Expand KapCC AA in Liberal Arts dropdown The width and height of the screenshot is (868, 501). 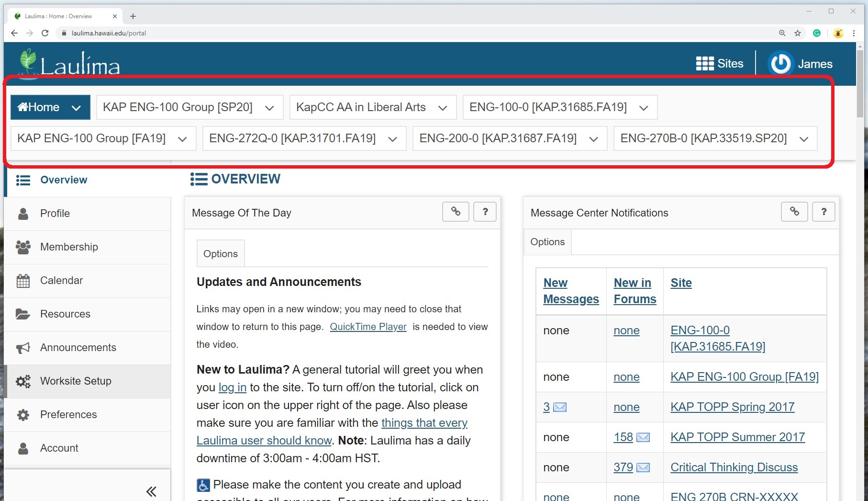tap(443, 108)
